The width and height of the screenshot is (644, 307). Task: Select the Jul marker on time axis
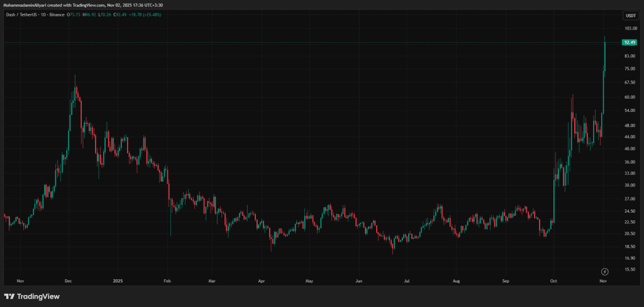pos(407,281)
